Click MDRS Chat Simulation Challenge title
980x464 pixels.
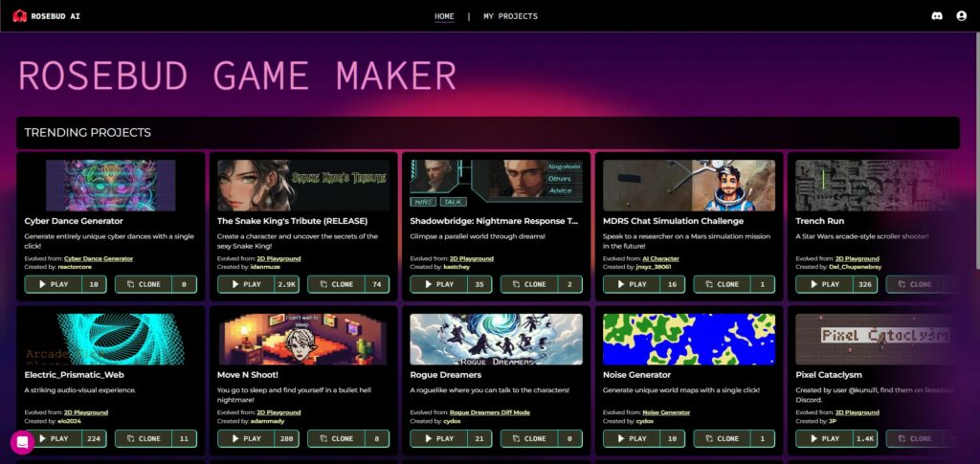(673, 221)
